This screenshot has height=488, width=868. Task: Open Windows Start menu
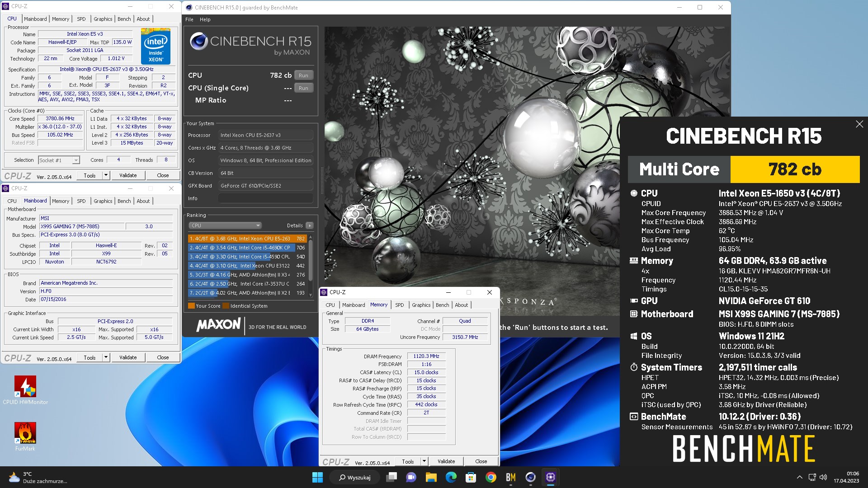pos(317,477)
